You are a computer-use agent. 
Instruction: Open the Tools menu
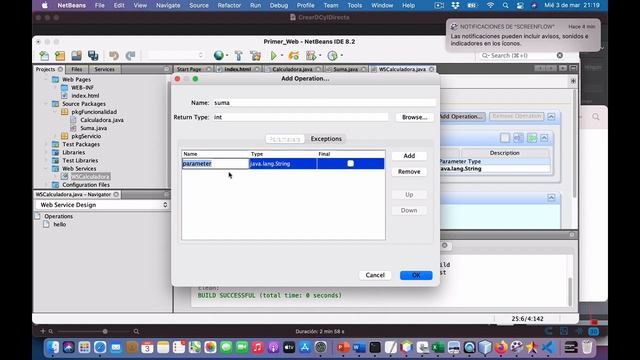click(354, 5)
